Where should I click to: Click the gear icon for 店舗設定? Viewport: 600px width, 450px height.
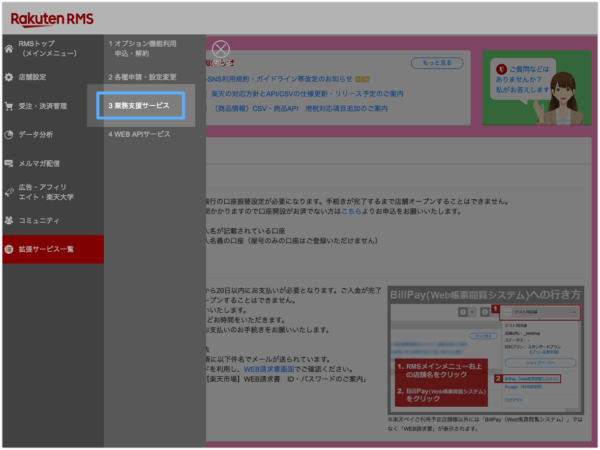(x=9, y=77)
